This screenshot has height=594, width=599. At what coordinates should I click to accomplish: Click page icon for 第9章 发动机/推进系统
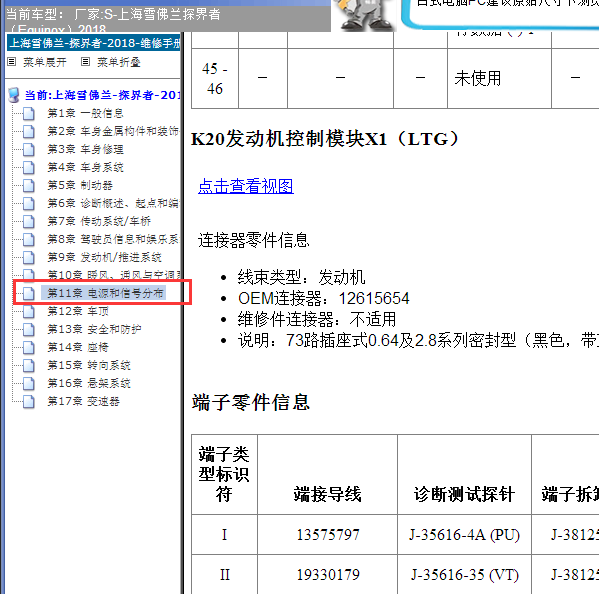click(29, 257)
